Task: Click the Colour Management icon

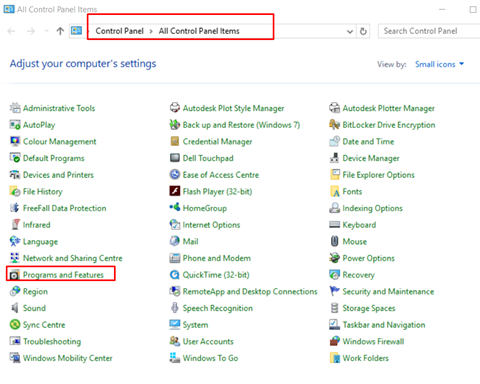Action: point(15,141)
